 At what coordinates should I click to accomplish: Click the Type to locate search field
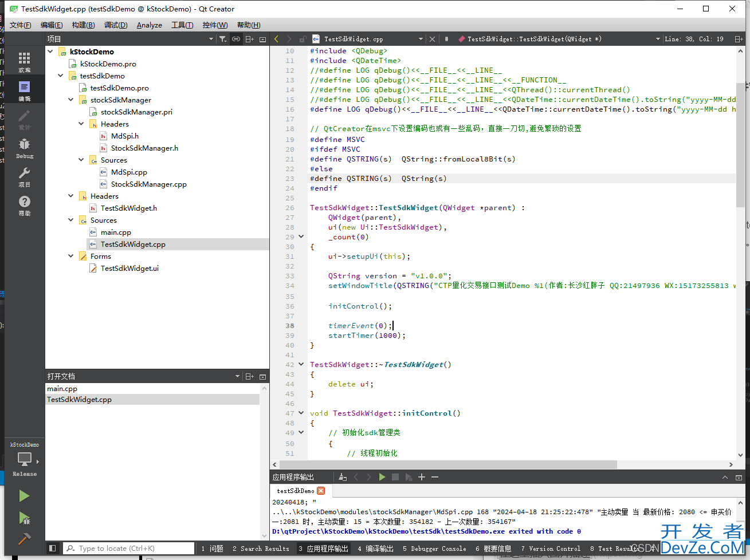point(129,549)
